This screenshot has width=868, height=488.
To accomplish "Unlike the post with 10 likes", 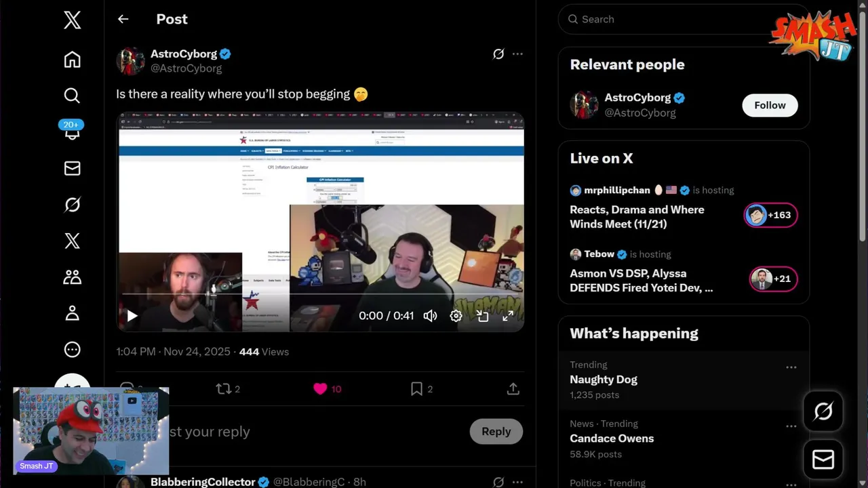I will [327, 389].
